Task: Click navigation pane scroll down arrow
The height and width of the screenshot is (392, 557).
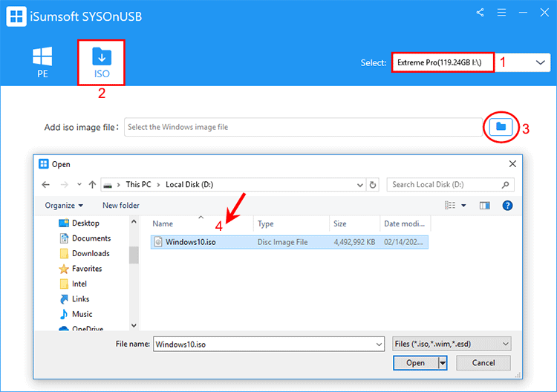Action: 134,325
